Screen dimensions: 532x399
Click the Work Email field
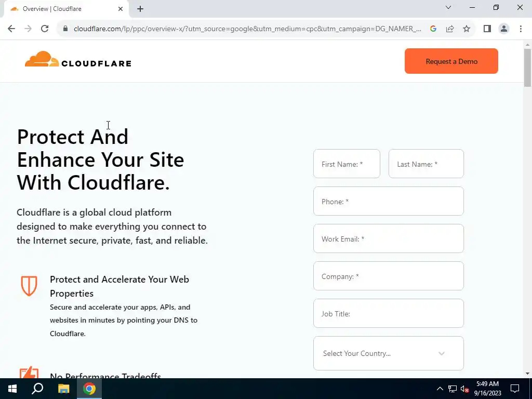pos(388,238)
